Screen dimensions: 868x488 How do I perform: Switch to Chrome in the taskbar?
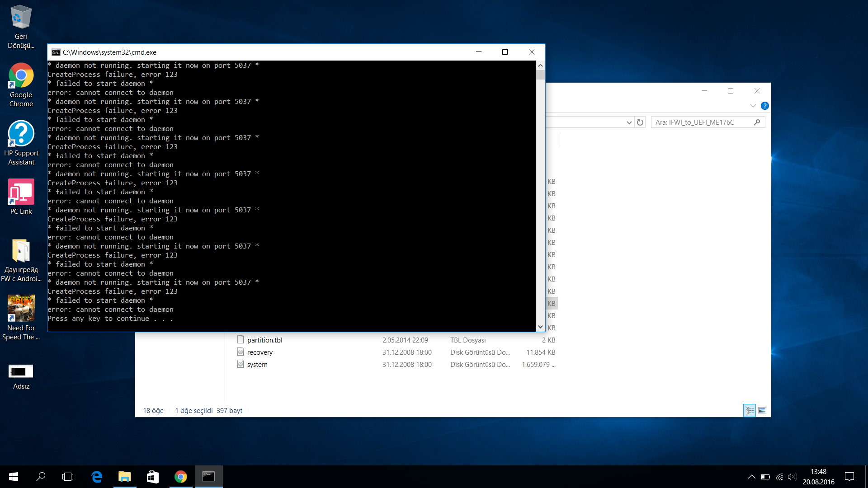point(180,477)
